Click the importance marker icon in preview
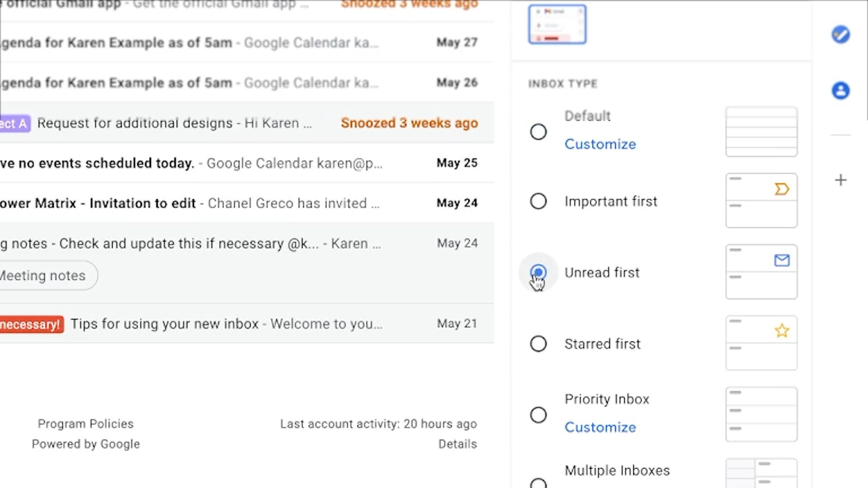Screen dimensions: 868x488 point(782,189)
